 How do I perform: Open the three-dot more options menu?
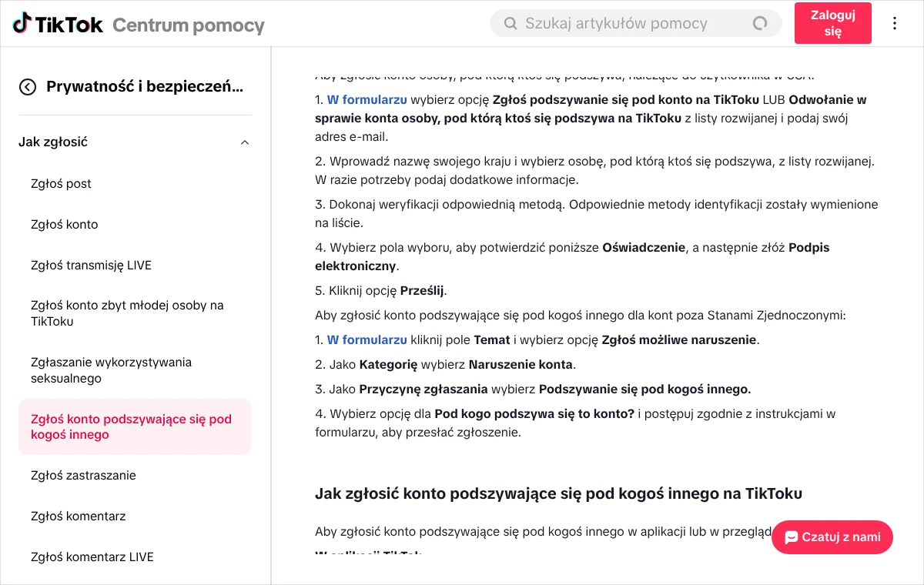[894, 23]
